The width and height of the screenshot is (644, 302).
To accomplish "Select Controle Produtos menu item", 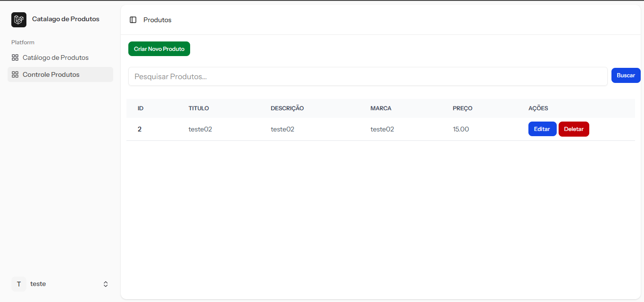I will coord(51,74).
